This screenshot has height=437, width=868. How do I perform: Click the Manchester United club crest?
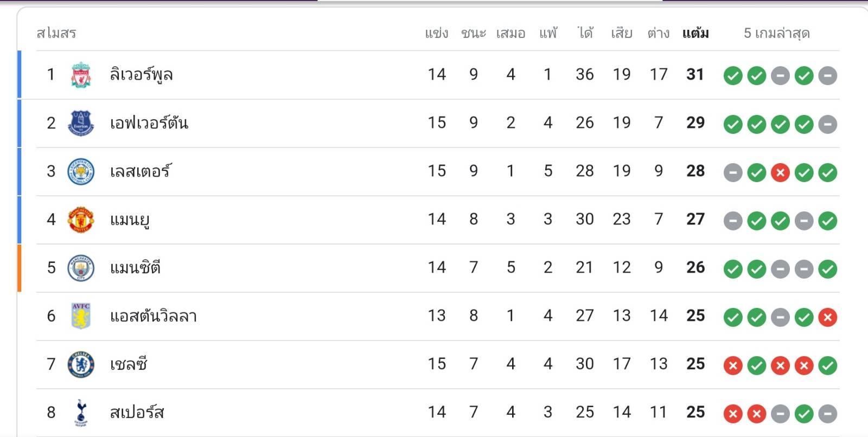(81, 220)
